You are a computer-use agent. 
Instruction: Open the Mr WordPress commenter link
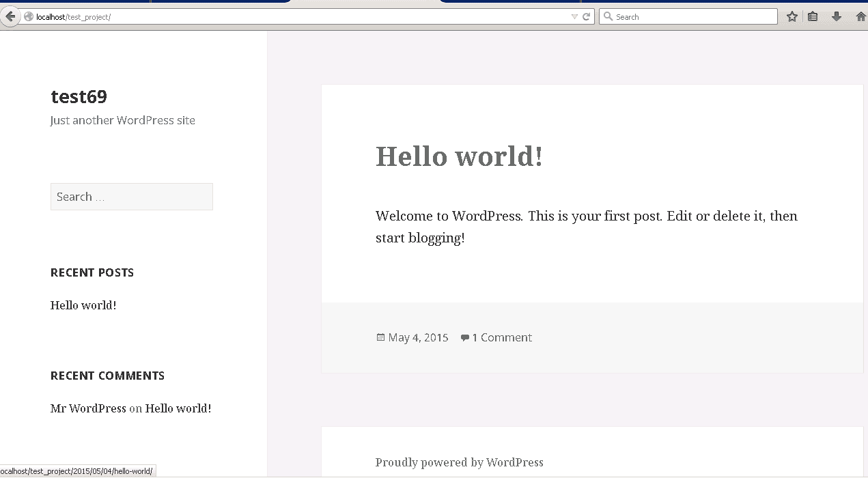click(88, 408)
